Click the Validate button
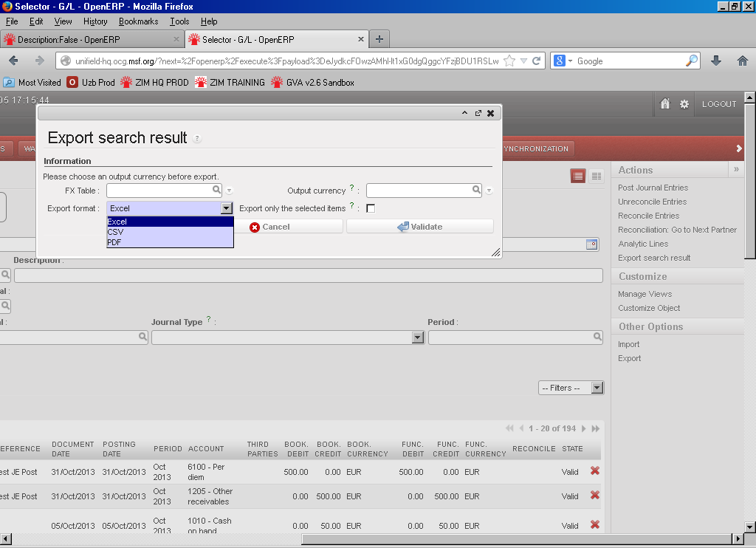Screen dimensions: 756x548 pyautogui.click(x=419, y=227)
